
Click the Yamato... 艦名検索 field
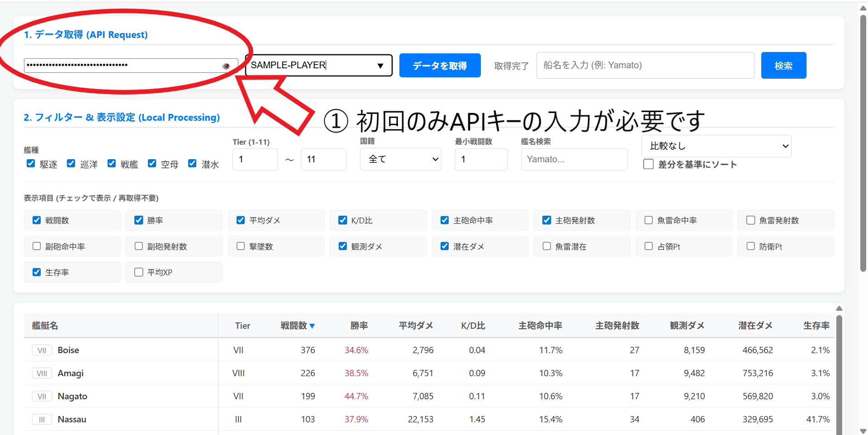[x=574, y=159]
